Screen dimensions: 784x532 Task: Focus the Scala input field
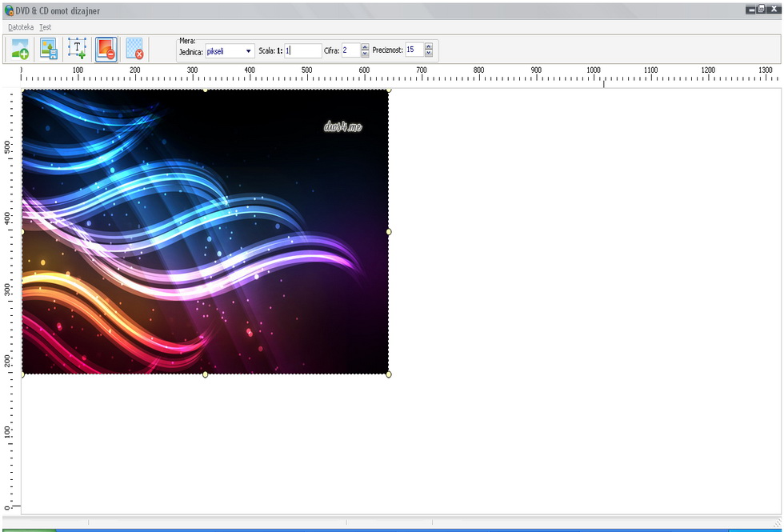[x=303, y=50]
